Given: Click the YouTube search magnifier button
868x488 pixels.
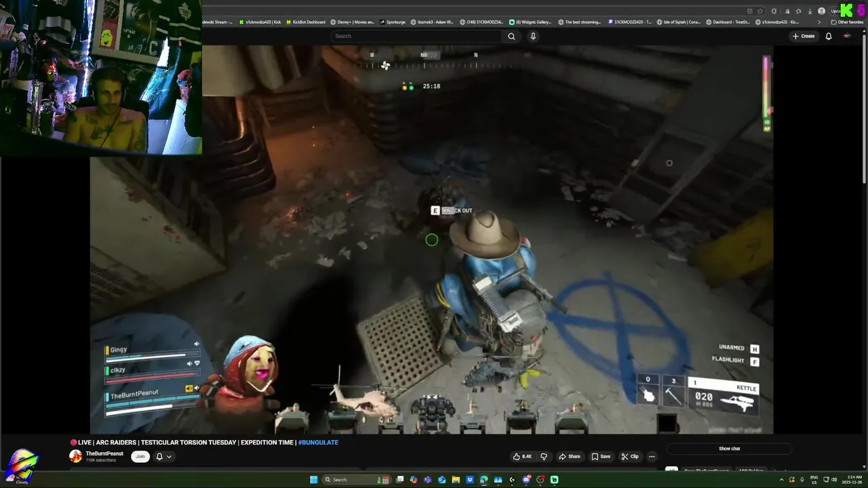Looking at the screenshot, I should [x=511, y=36].
